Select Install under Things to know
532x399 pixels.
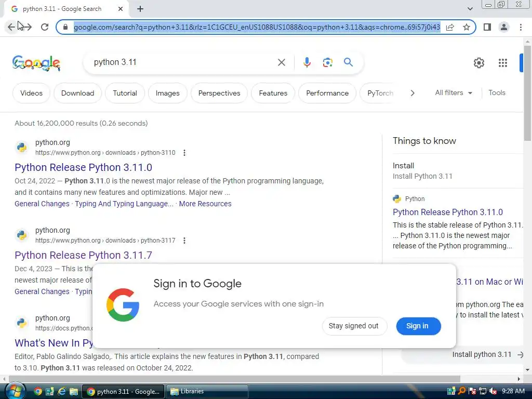pyautogui.click(x=403, y=166)
